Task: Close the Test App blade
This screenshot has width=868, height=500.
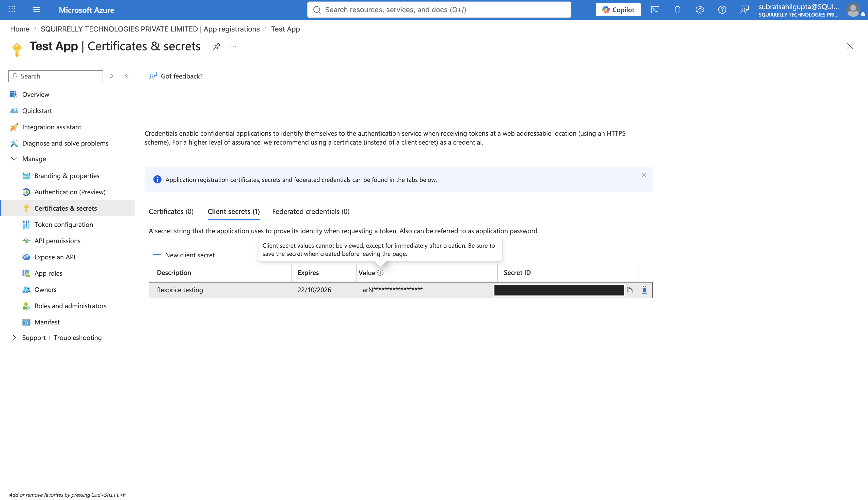Action: pos(850,46)
